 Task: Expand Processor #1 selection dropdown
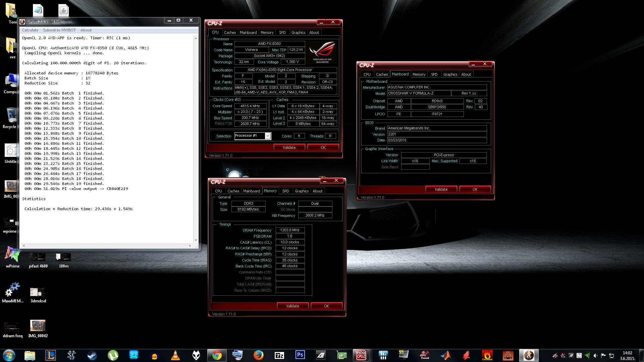coord(268,136)
